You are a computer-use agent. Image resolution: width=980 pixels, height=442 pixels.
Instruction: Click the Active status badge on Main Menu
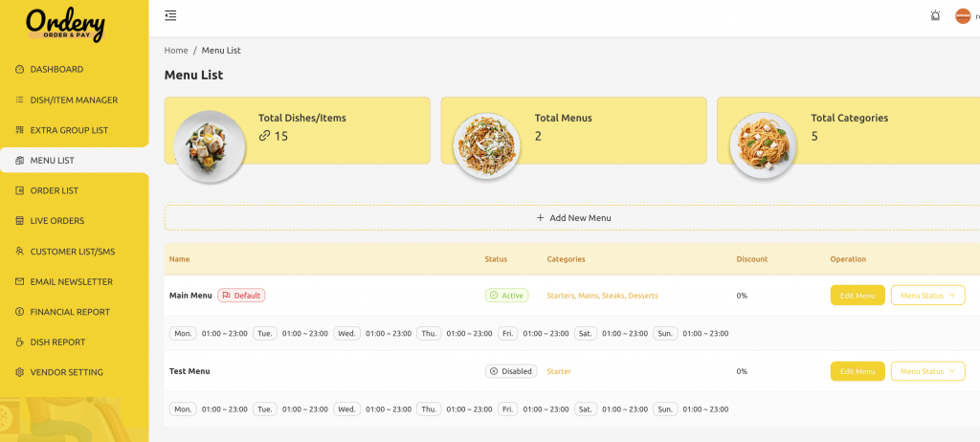506,296
